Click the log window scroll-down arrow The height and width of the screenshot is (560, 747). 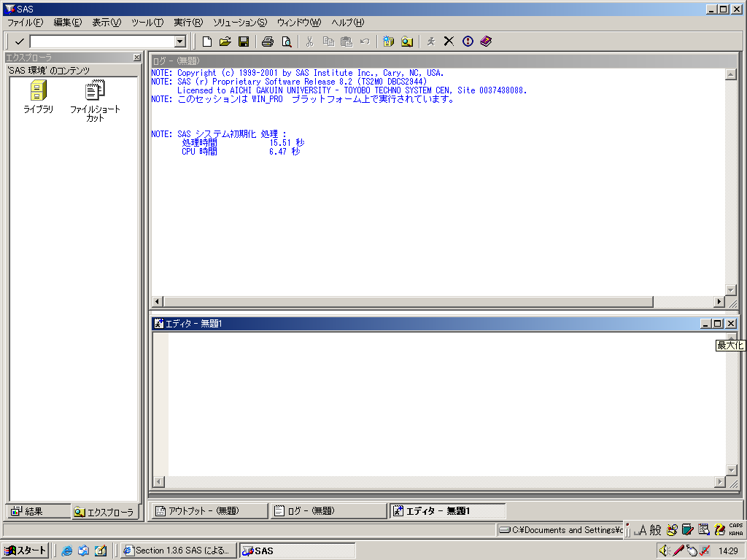tap(730, 289)
